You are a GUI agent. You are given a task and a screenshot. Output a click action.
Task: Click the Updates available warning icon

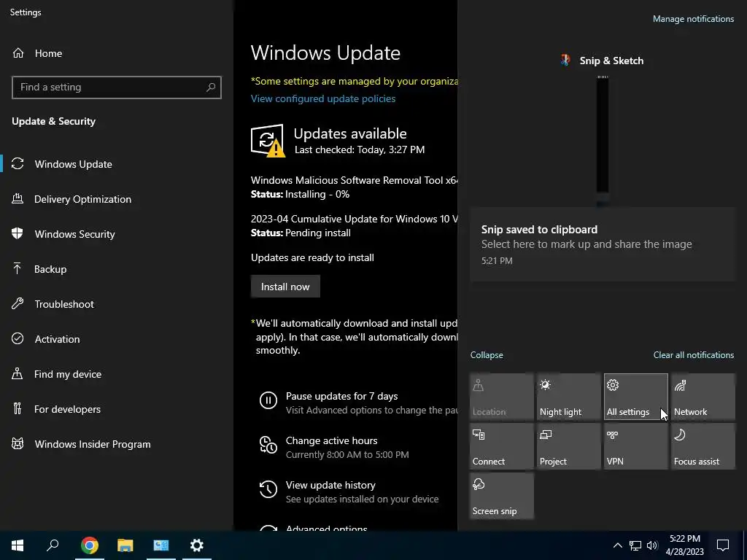pos(268,141)
